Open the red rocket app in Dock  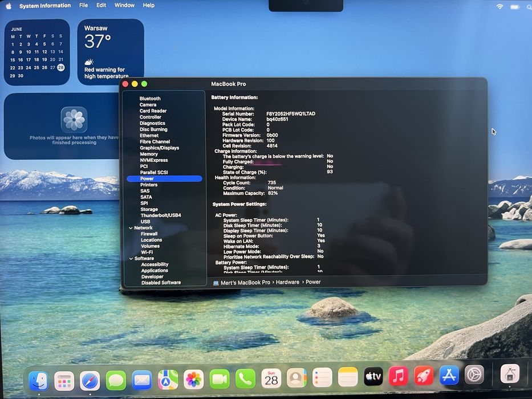point(424,375)
